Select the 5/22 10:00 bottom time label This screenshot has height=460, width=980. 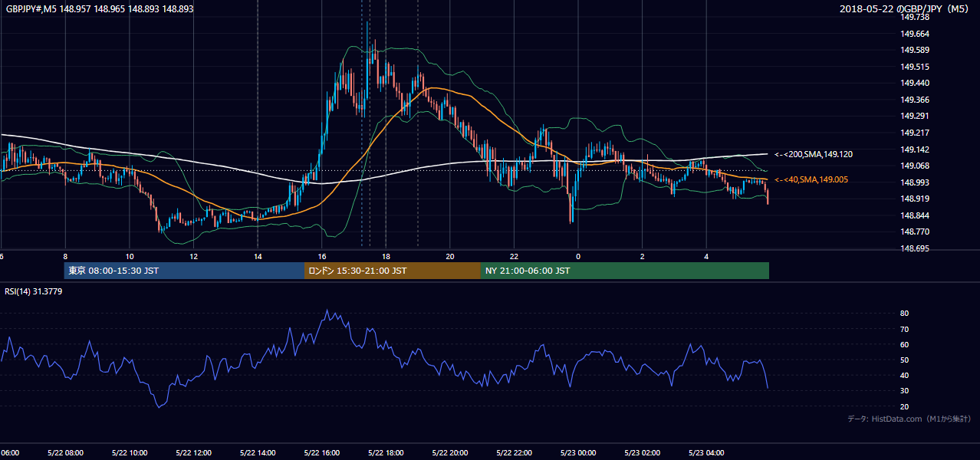click(x=130, y=453)
